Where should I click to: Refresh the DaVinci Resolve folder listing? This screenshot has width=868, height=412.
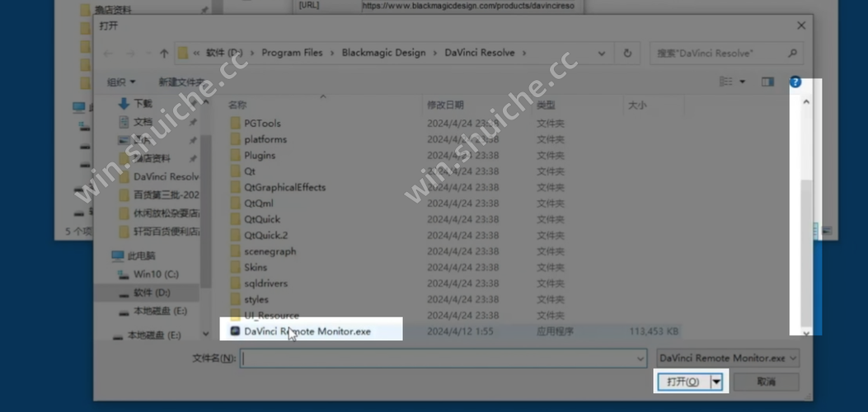click(627, 53)
